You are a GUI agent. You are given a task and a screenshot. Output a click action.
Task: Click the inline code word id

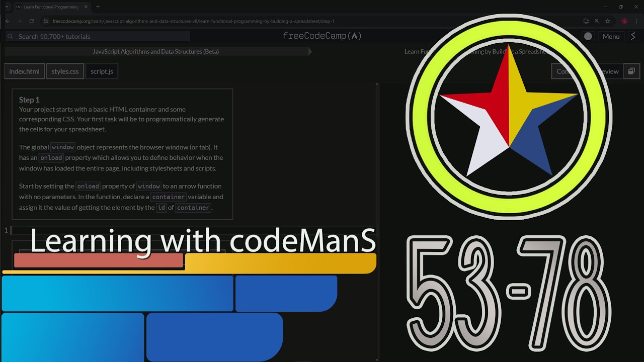click(161, 208)
